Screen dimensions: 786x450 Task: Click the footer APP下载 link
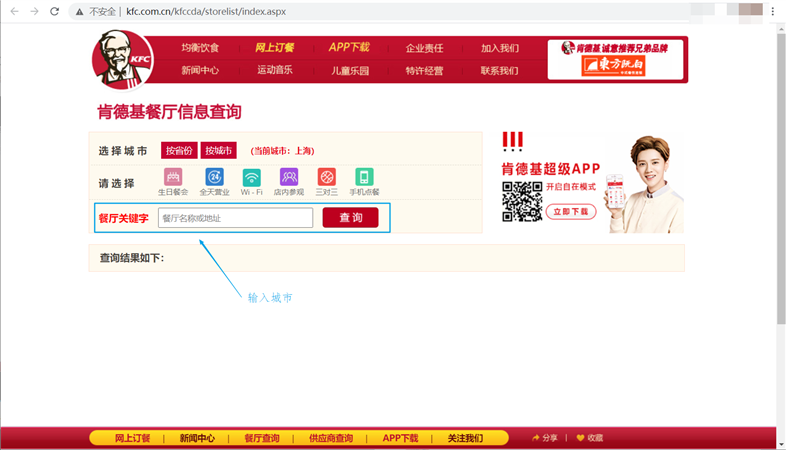click(400, 438)
